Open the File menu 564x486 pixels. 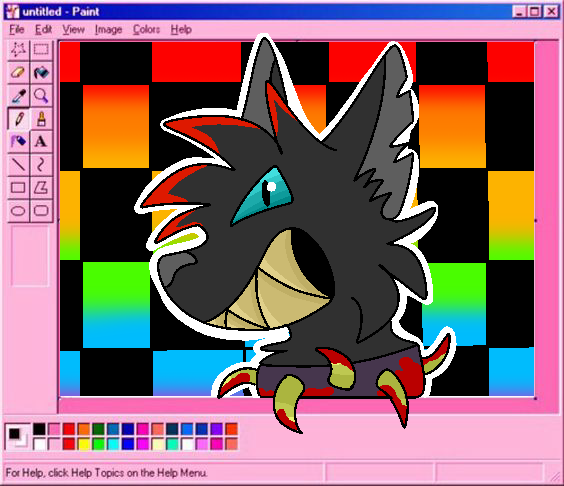[17, 29]
